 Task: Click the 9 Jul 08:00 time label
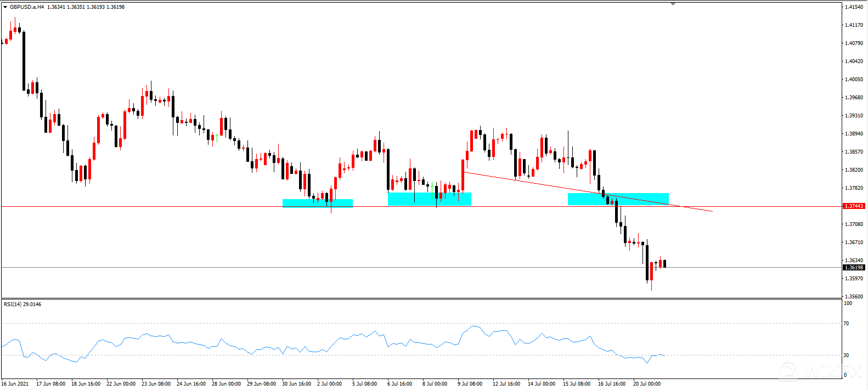[470, 384]
